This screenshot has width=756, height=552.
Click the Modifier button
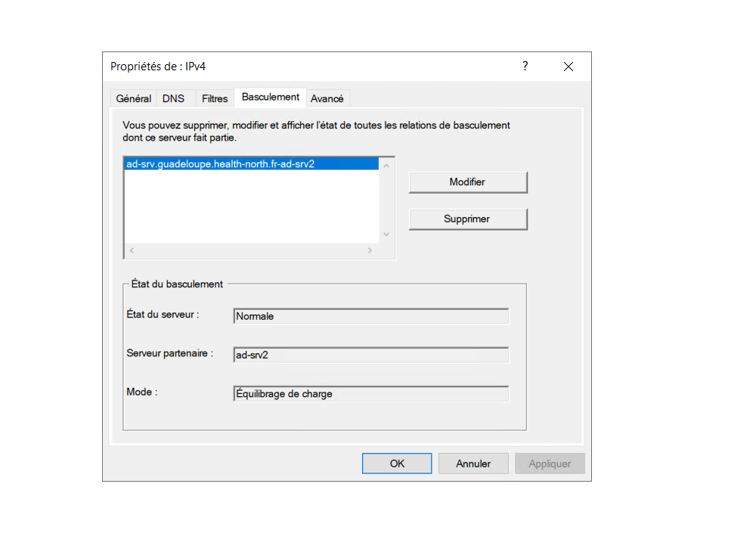coord(467,182)
